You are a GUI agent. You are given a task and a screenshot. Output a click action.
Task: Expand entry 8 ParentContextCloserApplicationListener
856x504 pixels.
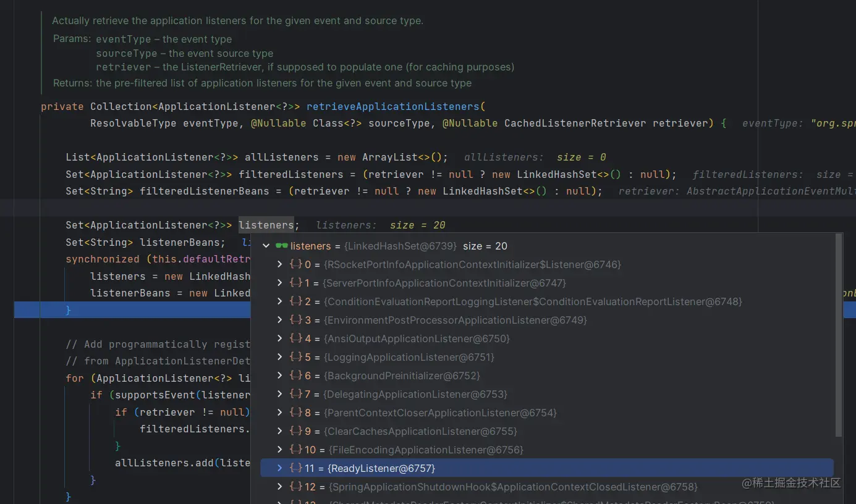pos(279,413)
